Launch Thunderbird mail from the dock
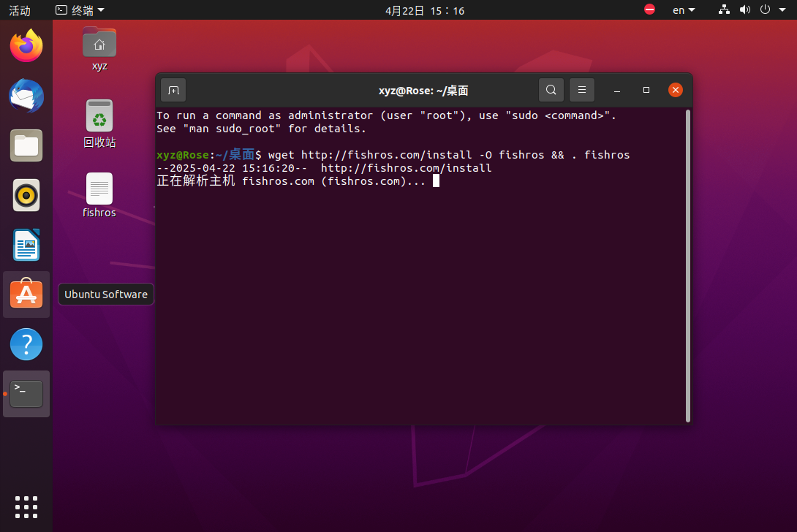Viewport: 797px width, 532px height. pyautogui.click(x=26, y=96)
